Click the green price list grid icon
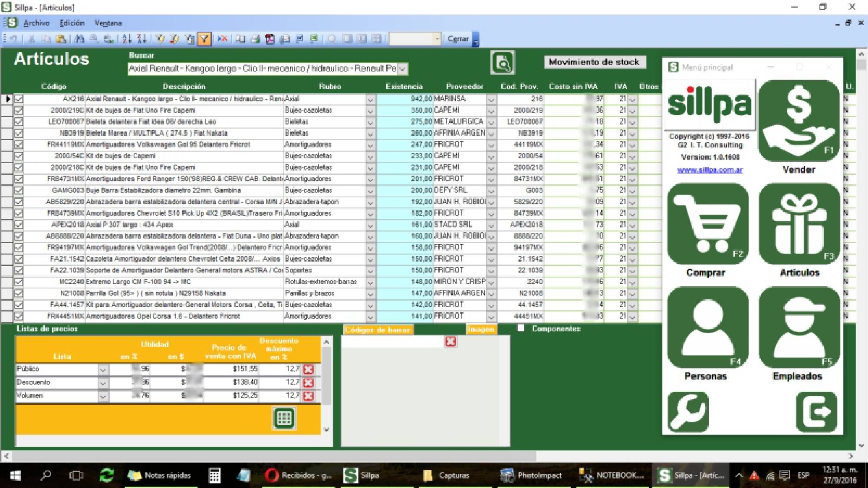868x488 pixels. (284, 418)
